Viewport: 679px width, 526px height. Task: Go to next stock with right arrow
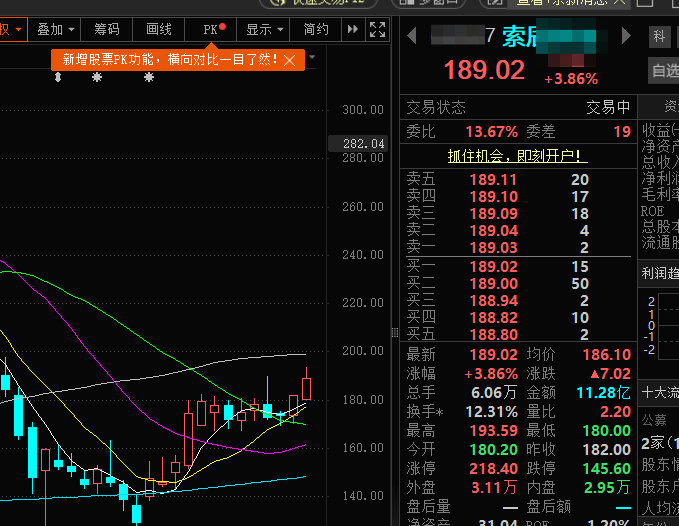626,35
